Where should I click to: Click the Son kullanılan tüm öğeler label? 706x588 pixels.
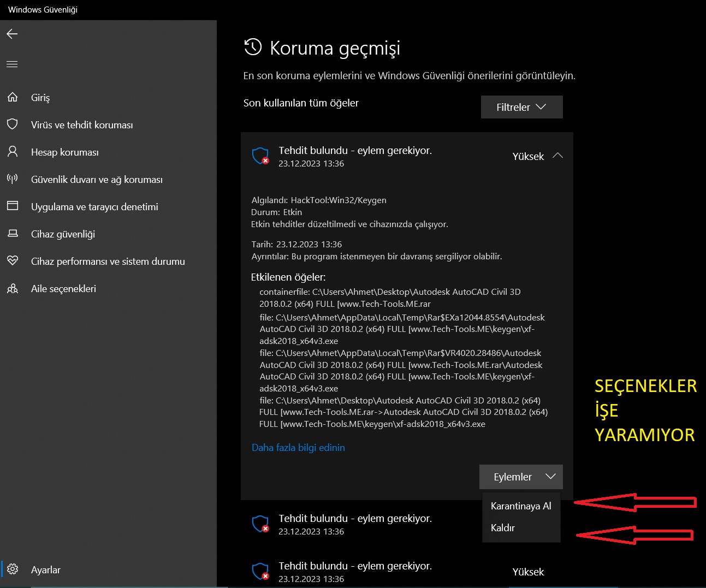301,103
